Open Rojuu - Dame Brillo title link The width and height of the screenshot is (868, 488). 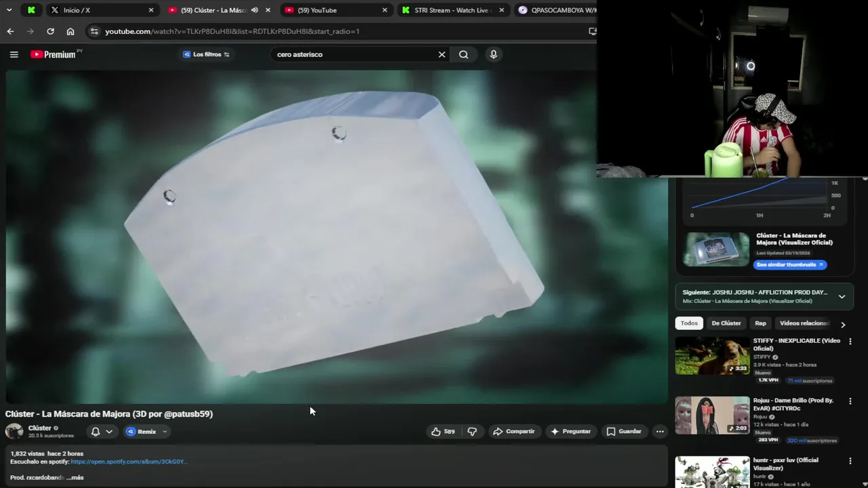tap(793, 404)
